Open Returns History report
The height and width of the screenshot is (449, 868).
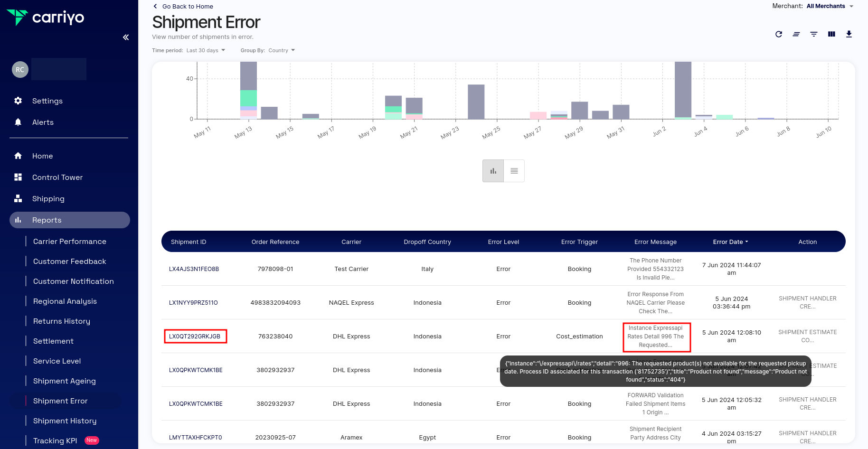coord(62,321)
